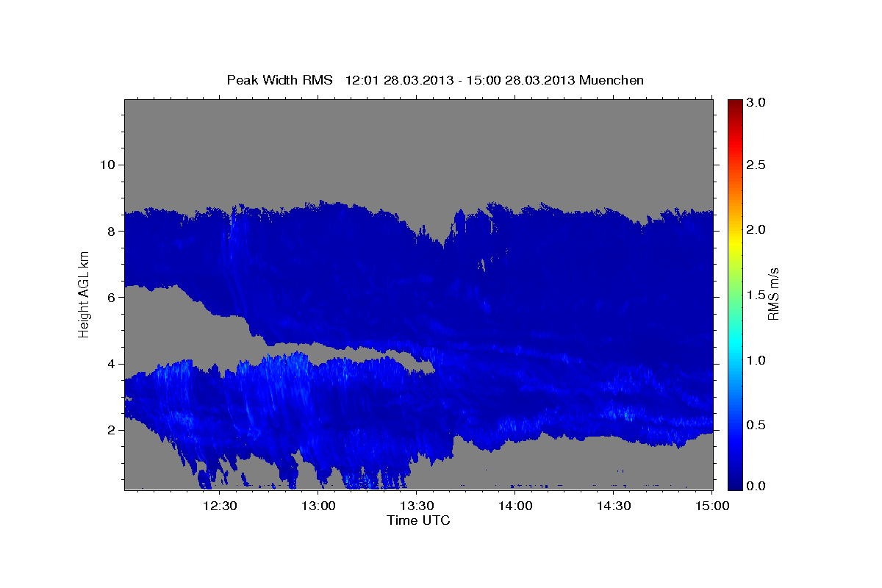Click the plot title 'Peak Width RMS'
The image size is (882, 588).
point(279,80)
